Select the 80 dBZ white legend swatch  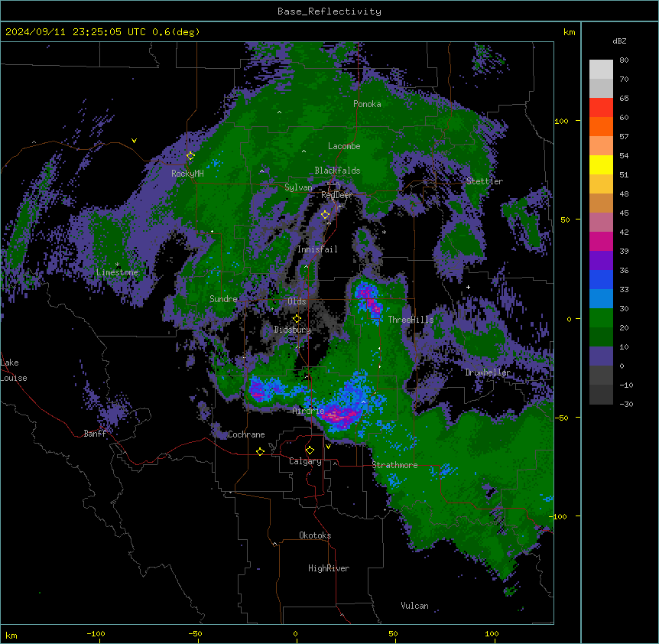pyautogui.click(x=601, y=69)
